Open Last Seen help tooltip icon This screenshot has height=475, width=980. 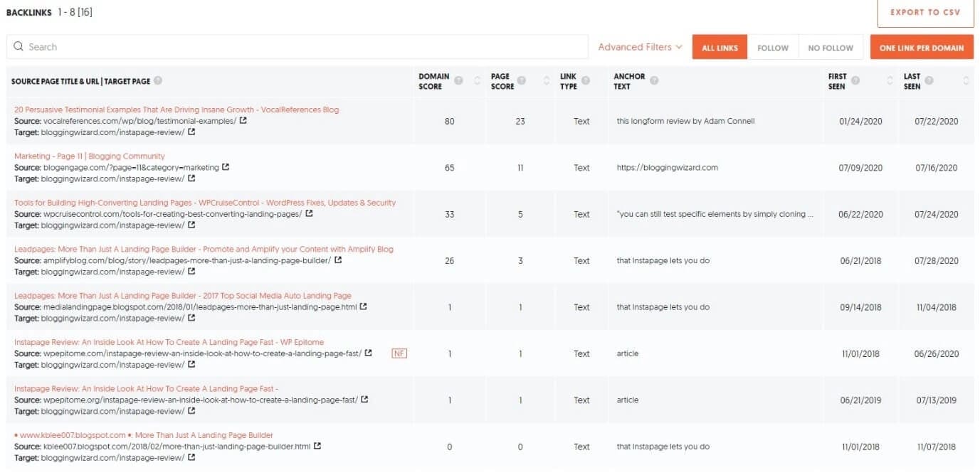(x=929, y=80)
